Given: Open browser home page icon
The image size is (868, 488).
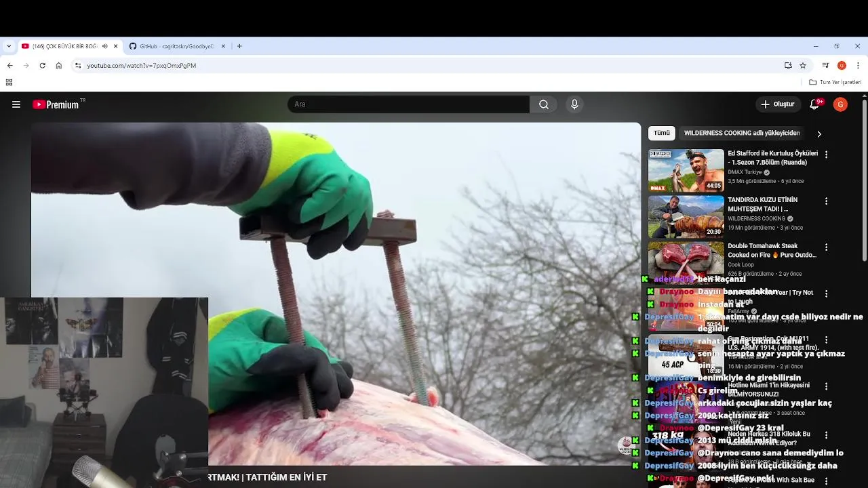Looking at the screenshot, I should tap(59, 66).
